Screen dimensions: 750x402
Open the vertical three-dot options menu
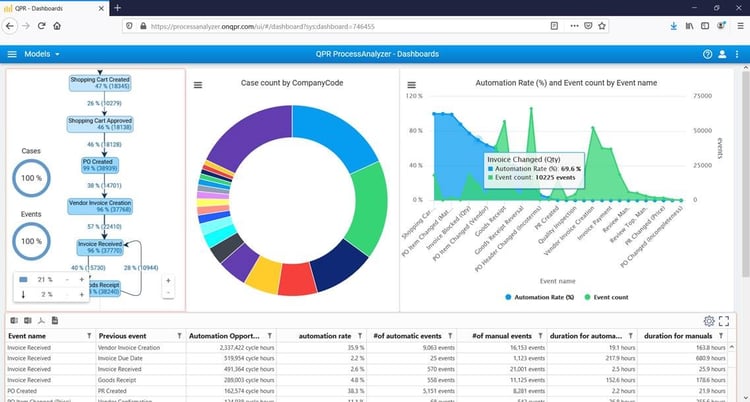tap(737, 54)
